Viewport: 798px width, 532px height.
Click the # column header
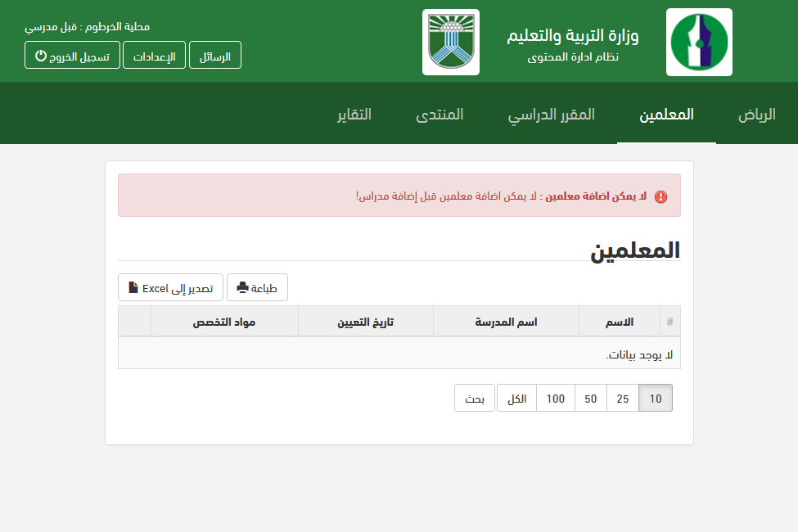tap(670, 322)
